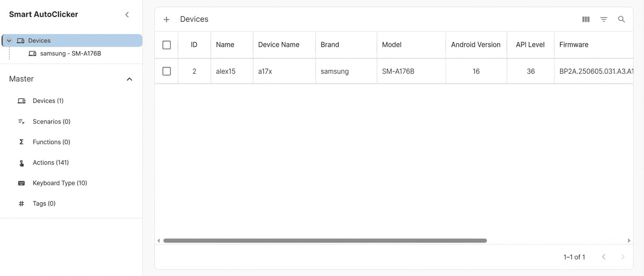Toggle the select-all checkbox in table header
Viewport: 644px width, 276px height.
(x=166, y=45)
